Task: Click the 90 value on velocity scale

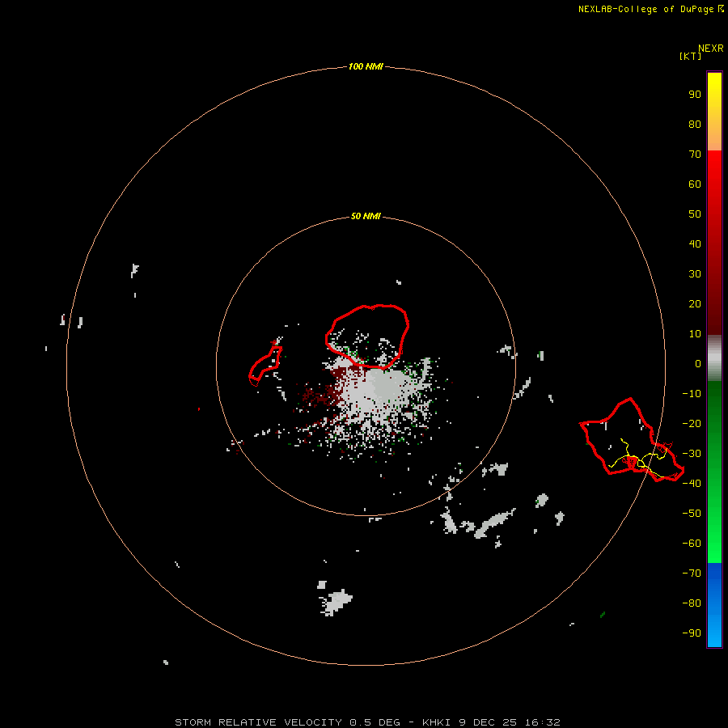Action: pos(695,95)
